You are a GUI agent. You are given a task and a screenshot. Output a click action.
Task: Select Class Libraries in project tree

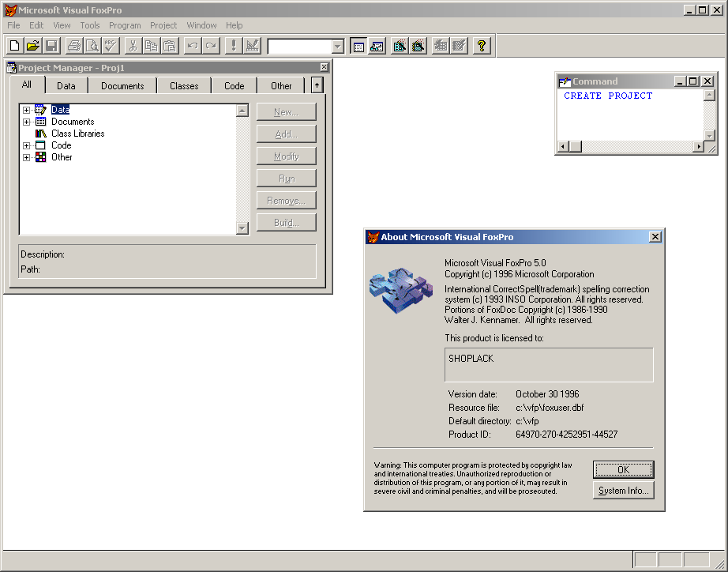[x=77, y=134]
